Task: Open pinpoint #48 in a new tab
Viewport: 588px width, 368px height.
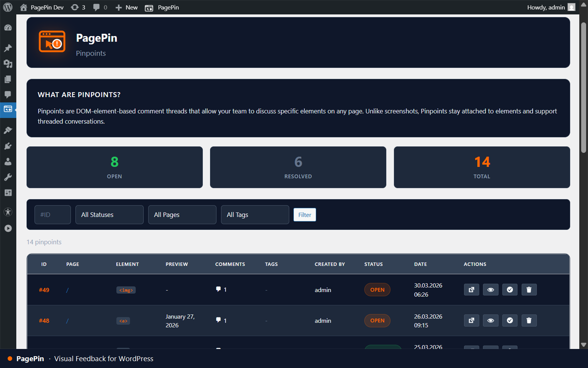Action: coord(471,320)
